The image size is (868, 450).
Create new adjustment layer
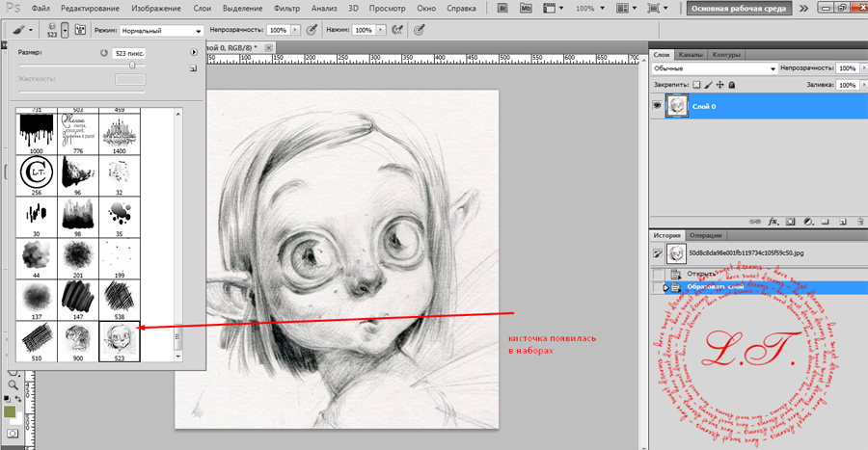click(x=808, y=222)
